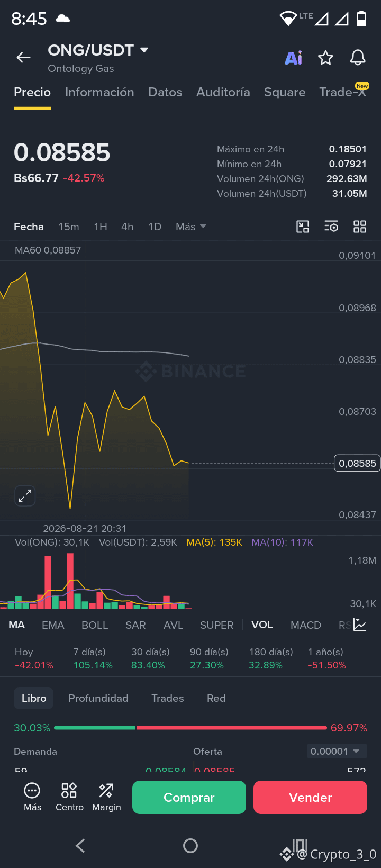This screenshot has height=868, width=381.
Task: Toggle MA indicator
Action: pyautogui.click(x=17, y=625)
